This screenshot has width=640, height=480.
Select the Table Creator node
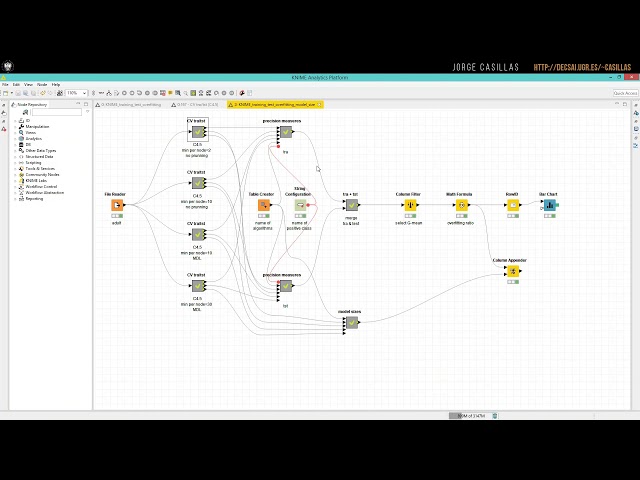click(264, 205)
